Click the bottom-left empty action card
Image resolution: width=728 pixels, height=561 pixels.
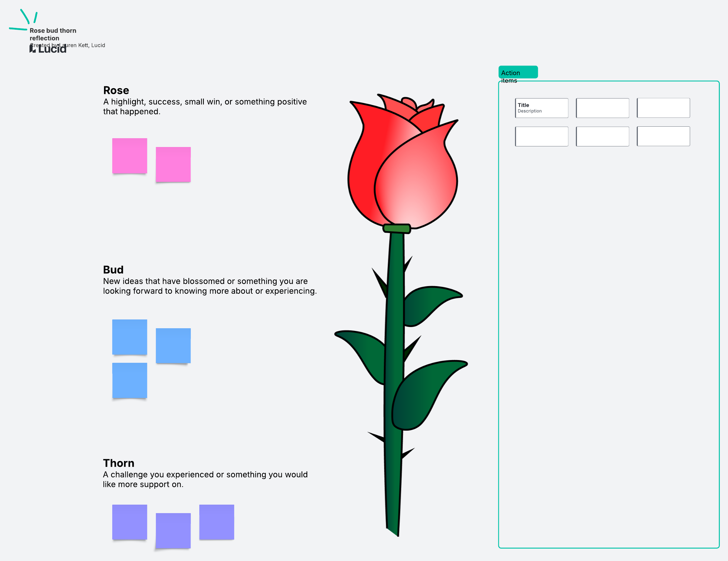click(541, 136)
